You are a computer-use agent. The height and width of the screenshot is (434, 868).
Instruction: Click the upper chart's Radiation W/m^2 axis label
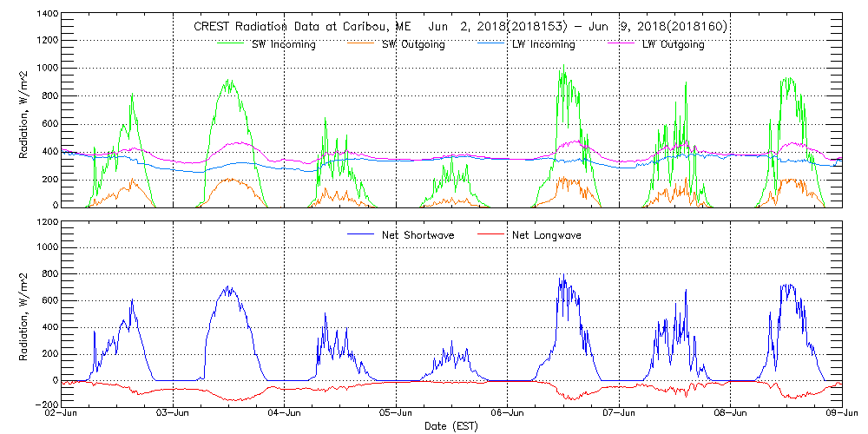tap(24, 126)
